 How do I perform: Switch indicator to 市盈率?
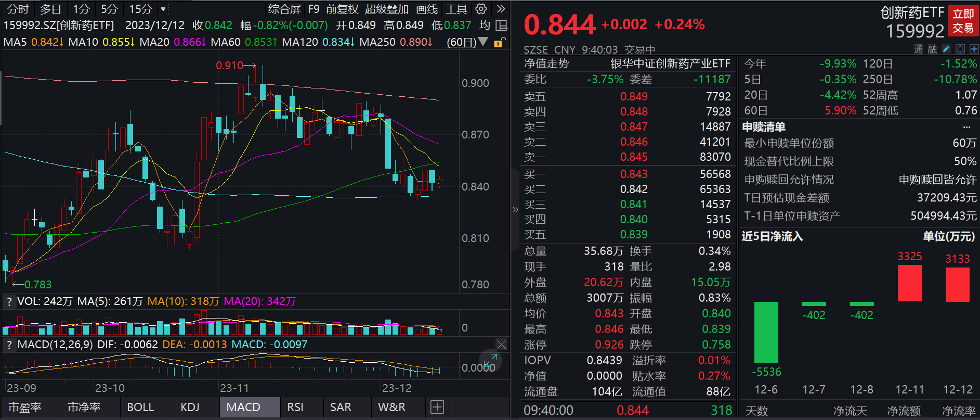point(25,407)
